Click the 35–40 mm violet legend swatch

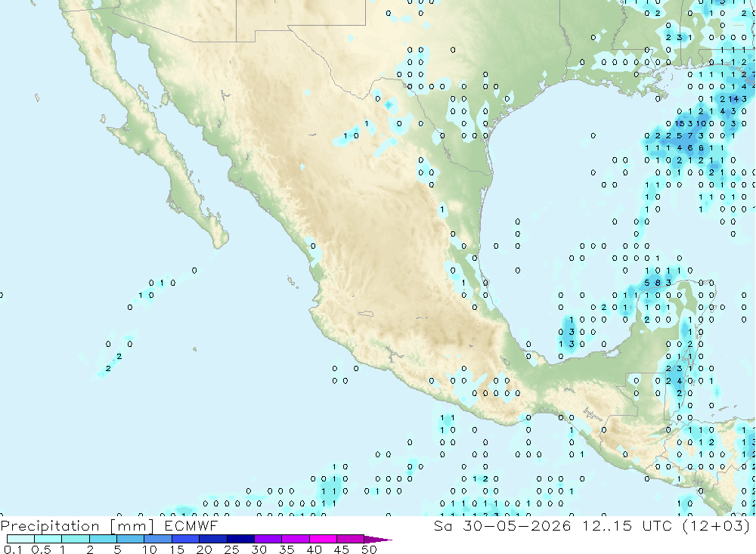coord(296,539)
